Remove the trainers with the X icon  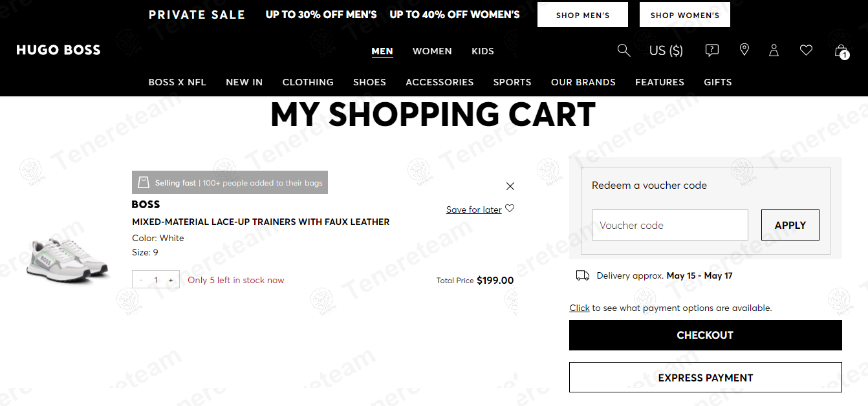(510, 186)
